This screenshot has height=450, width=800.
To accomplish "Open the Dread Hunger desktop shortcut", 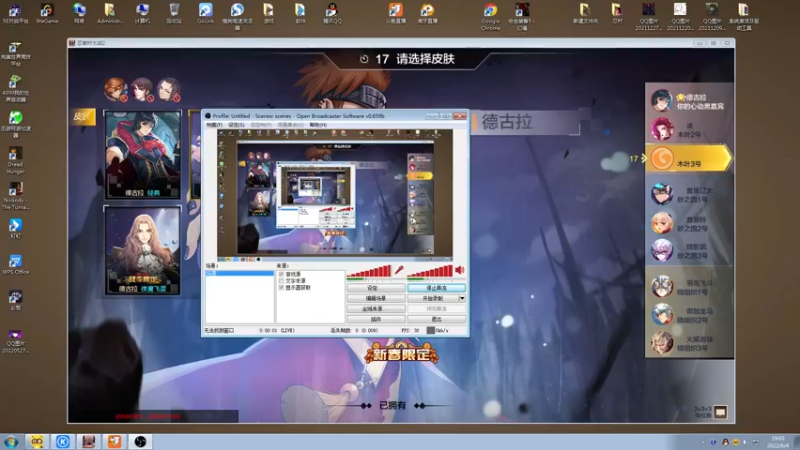I will (15, 160).
